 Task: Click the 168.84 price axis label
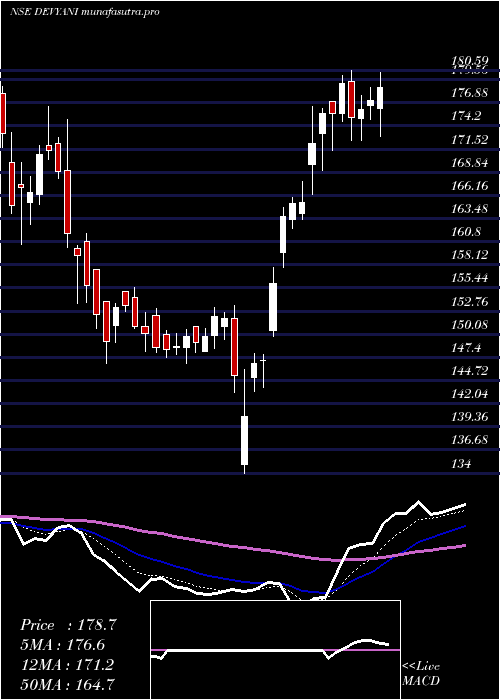[469, 163]
